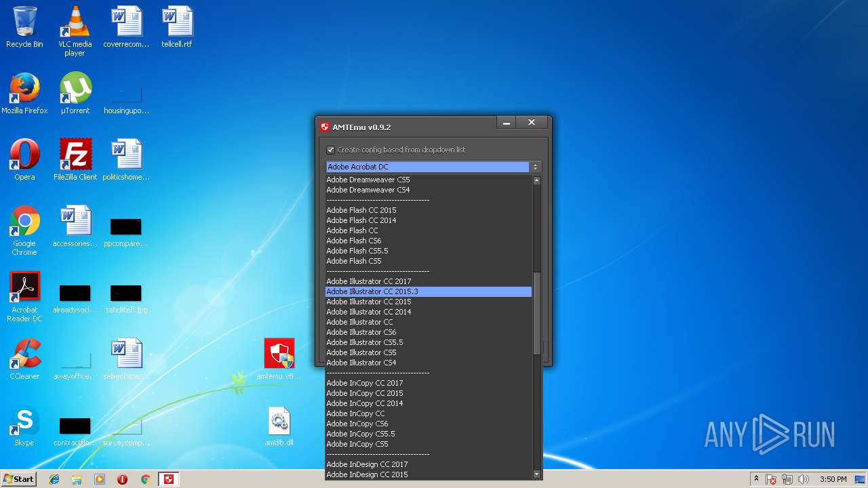This screenshot has width=868, height=488.
Task: Select the amtlib.dll file icon
Action: pyautogui.click(x=279, y=426)
